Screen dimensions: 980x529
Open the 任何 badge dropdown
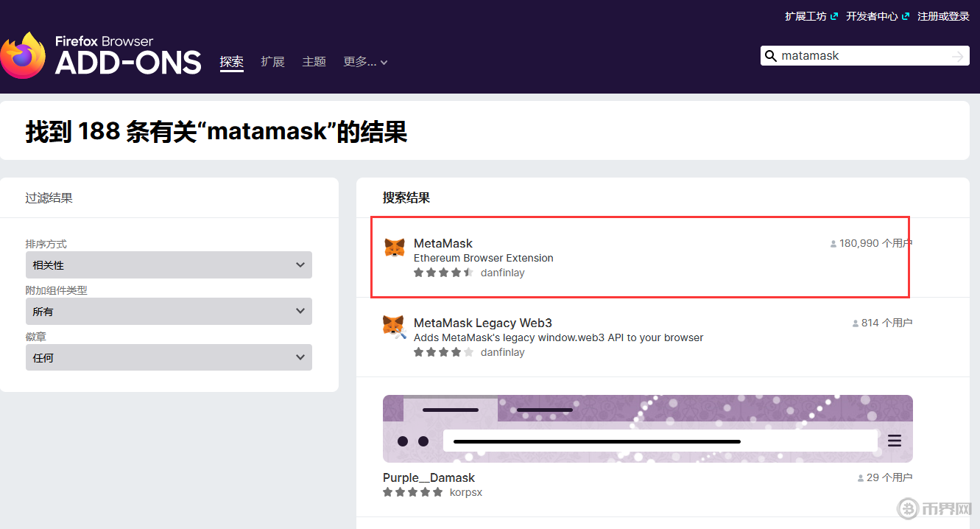click(x=169, y=357)
